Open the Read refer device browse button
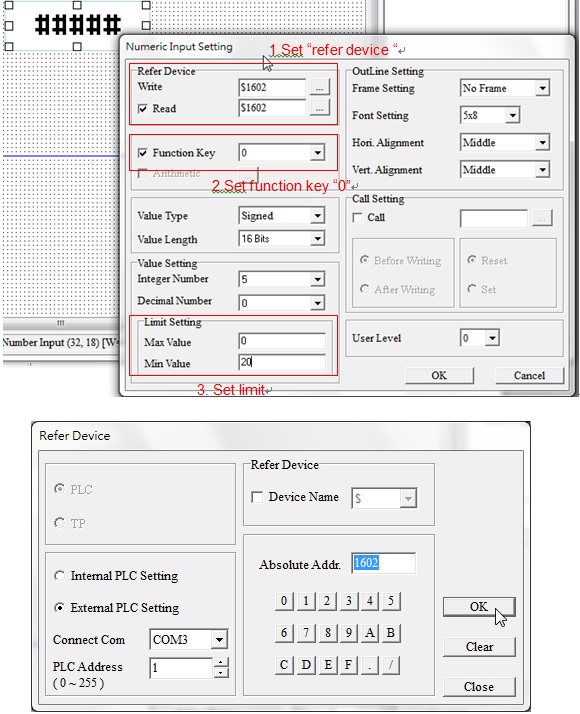Viewport: 580px width, 714px height. [320, 108]
